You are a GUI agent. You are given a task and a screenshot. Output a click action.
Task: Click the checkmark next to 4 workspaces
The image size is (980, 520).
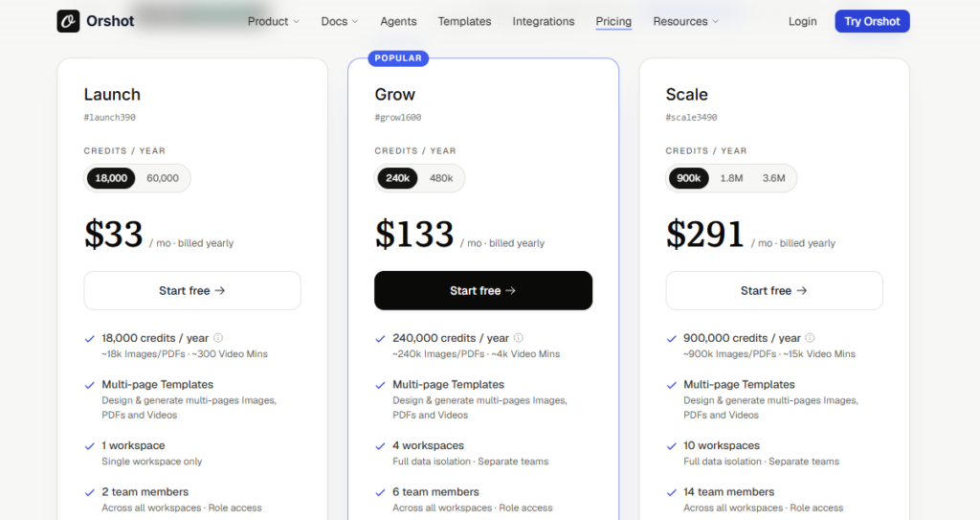[x=380, y=446]
